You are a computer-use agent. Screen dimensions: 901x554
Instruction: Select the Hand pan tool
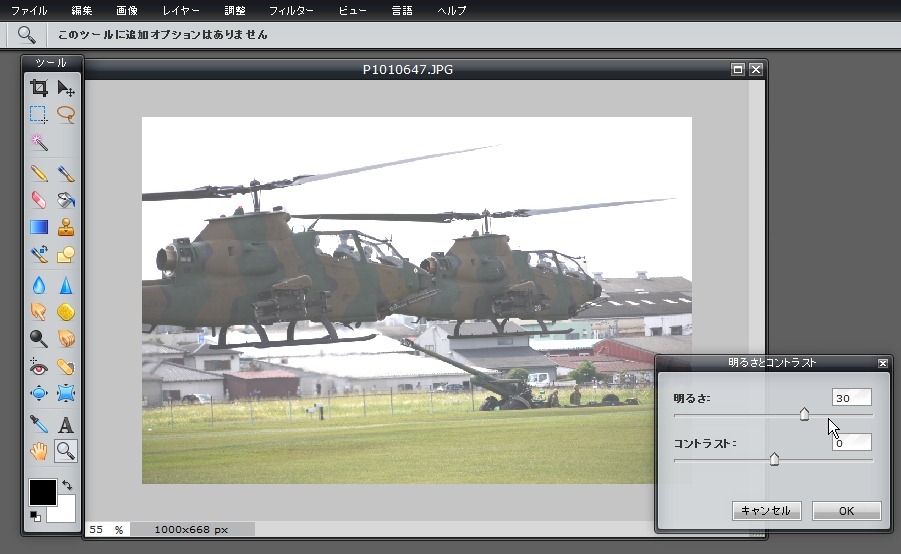click(x=38, y=451)
